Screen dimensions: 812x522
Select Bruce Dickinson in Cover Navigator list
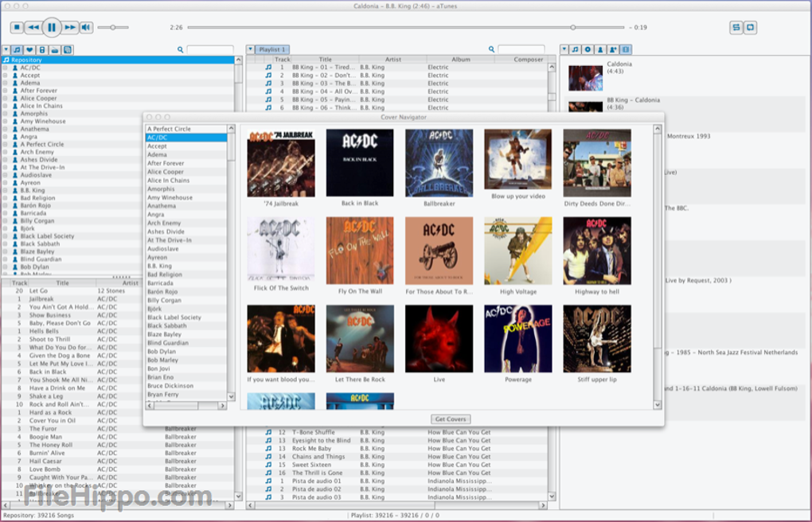(186, 386)
